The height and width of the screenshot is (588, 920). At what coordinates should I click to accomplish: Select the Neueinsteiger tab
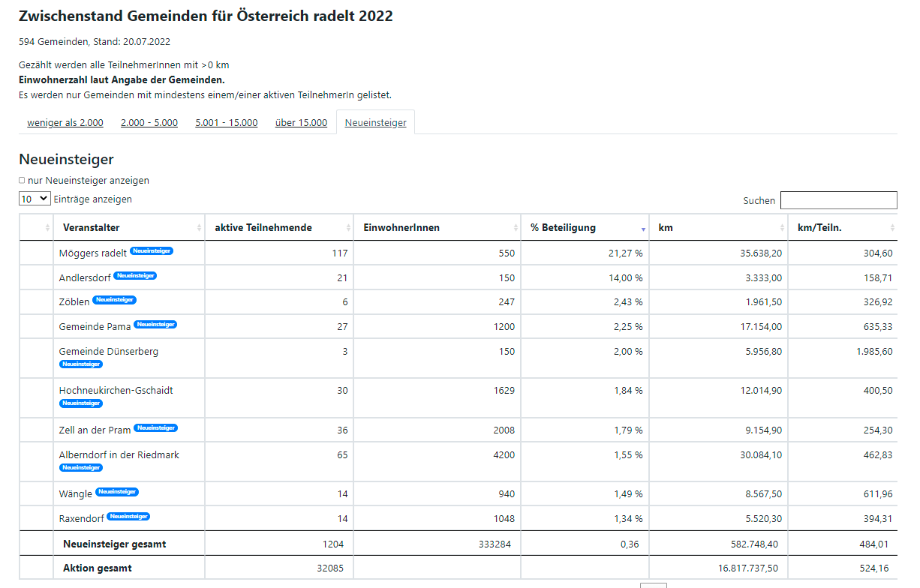(x=375, y=123)
